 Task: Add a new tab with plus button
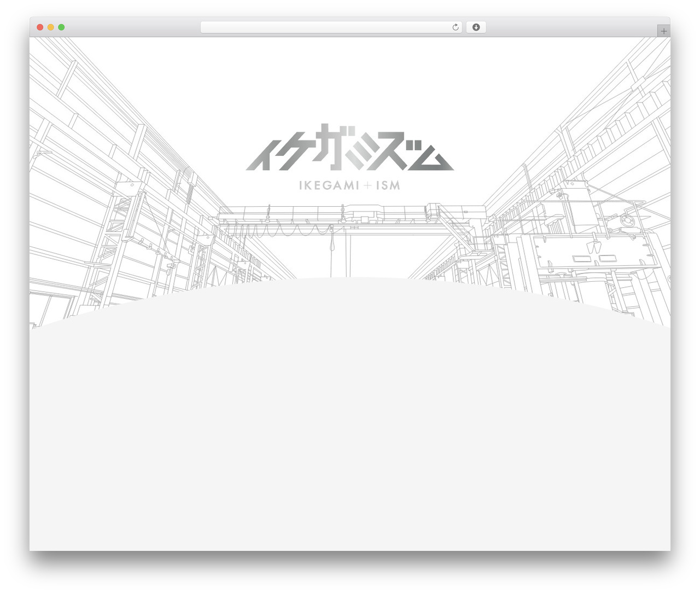(664, 31)
